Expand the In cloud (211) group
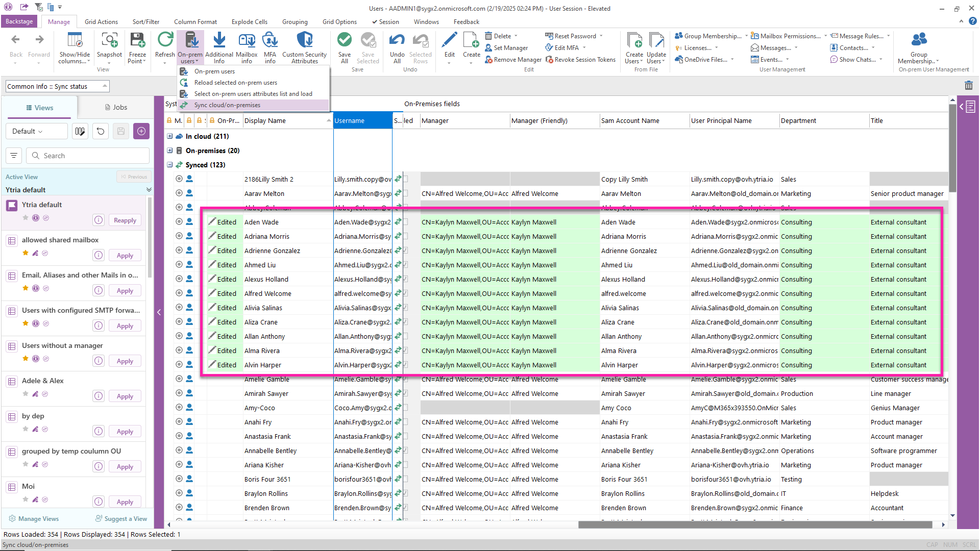This screenshot has width=980, height=551. click(x=170, y=136)
